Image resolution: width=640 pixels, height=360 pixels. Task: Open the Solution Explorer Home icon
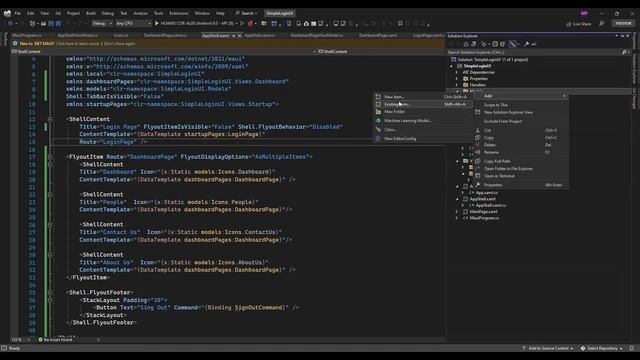pos(466,44)
